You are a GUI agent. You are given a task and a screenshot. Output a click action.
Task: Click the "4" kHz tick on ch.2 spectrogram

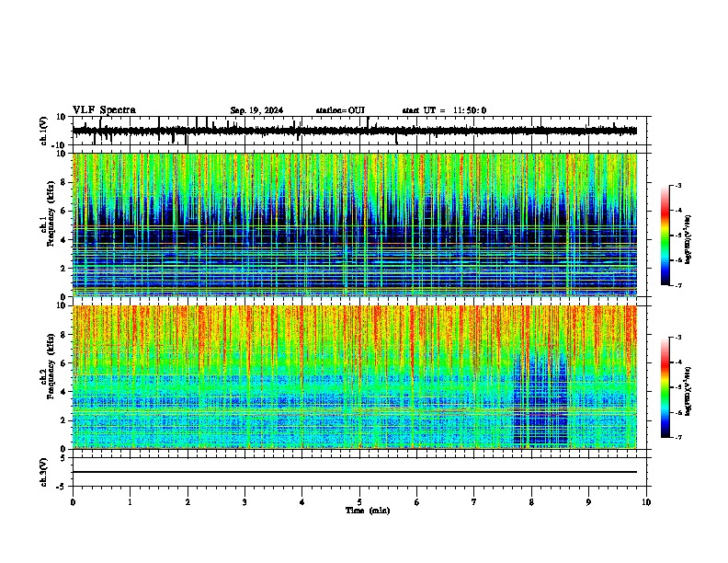(63, 392)
